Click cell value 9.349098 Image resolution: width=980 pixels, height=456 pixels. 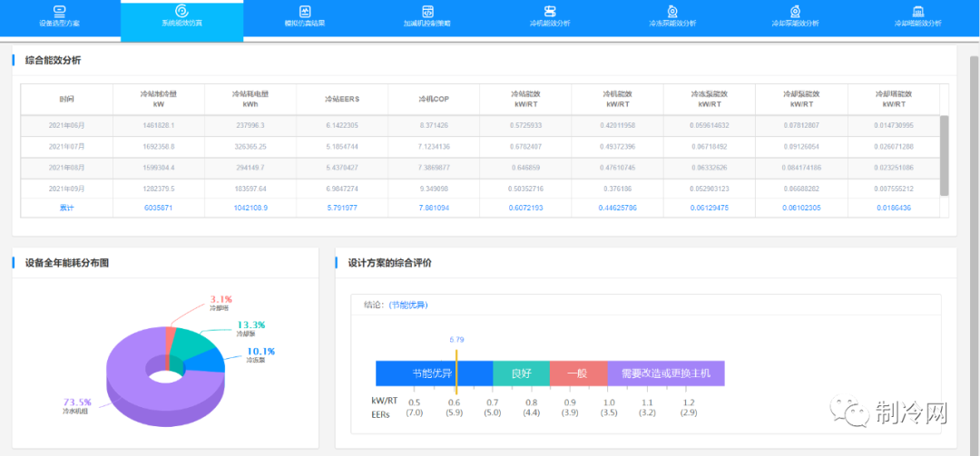[x=434, y=189]
